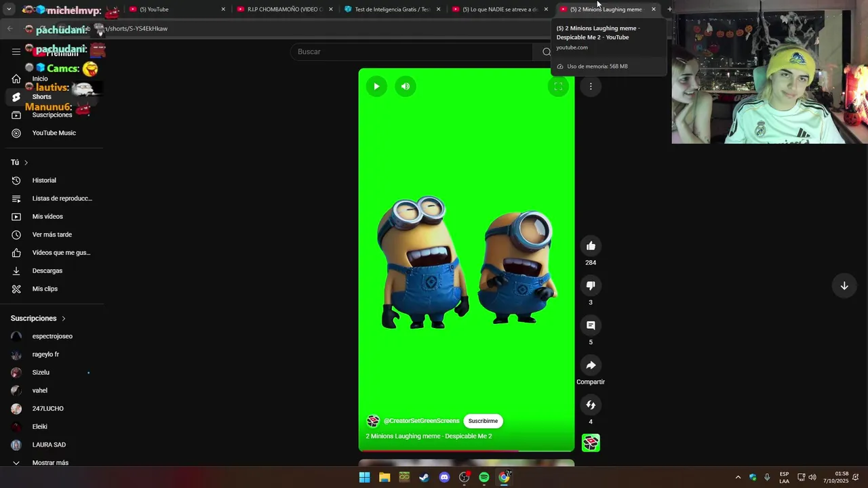Open Videos que me gustan list
The height and width of the screenshot is (488, 868).
pos(52,253)
